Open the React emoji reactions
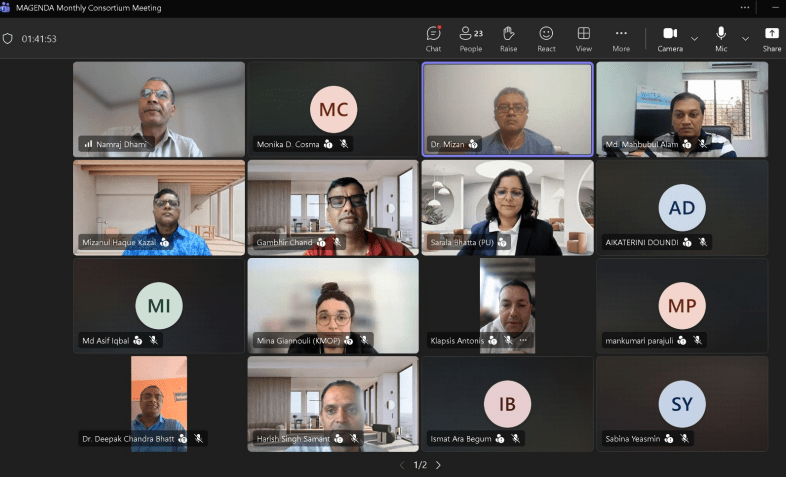786x477 pixels. 546,38
